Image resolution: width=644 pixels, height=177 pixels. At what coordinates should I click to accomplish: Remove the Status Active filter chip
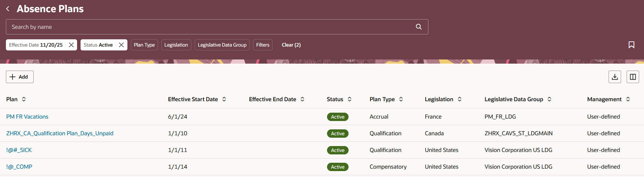coord(121,45)
